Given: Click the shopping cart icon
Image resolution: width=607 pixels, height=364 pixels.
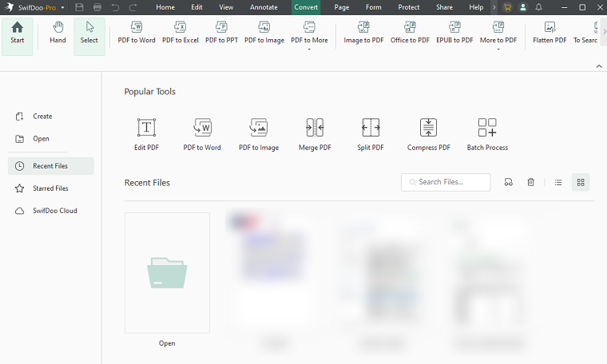Looking at the screenshot, I should [x=507, y=7].
